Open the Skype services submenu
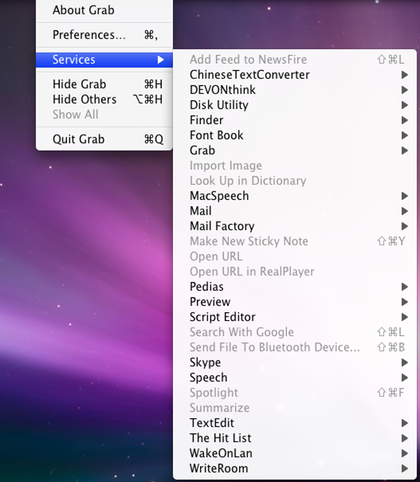 pos(295,362)
